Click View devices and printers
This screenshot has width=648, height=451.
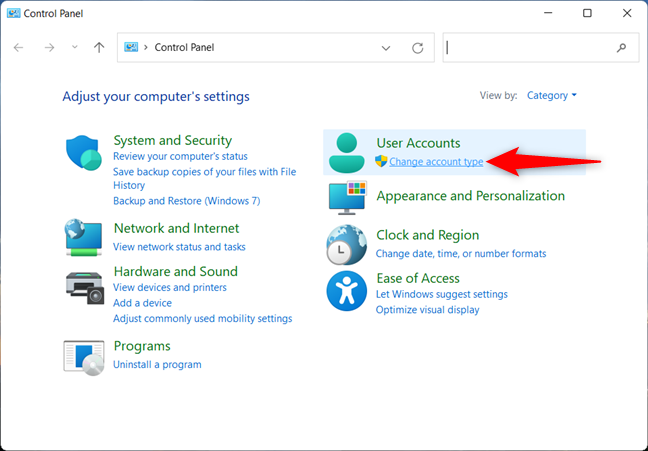tap(170, 287)
